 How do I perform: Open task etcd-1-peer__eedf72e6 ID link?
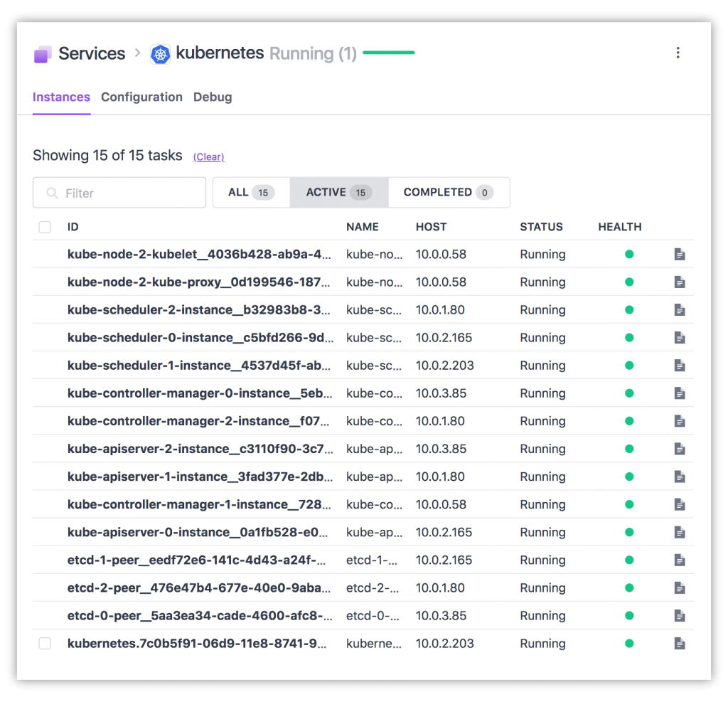pos(196,560)
